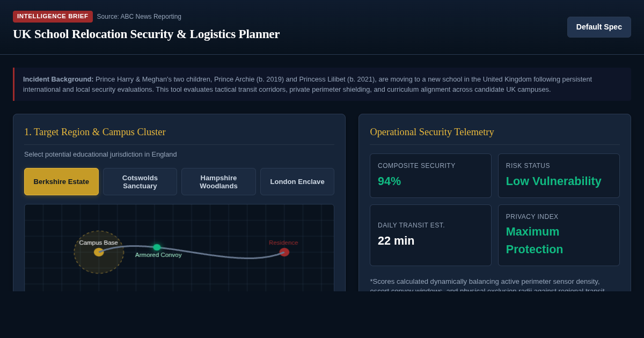Click the Scores calculated dynamically footnote

(487, 284)
